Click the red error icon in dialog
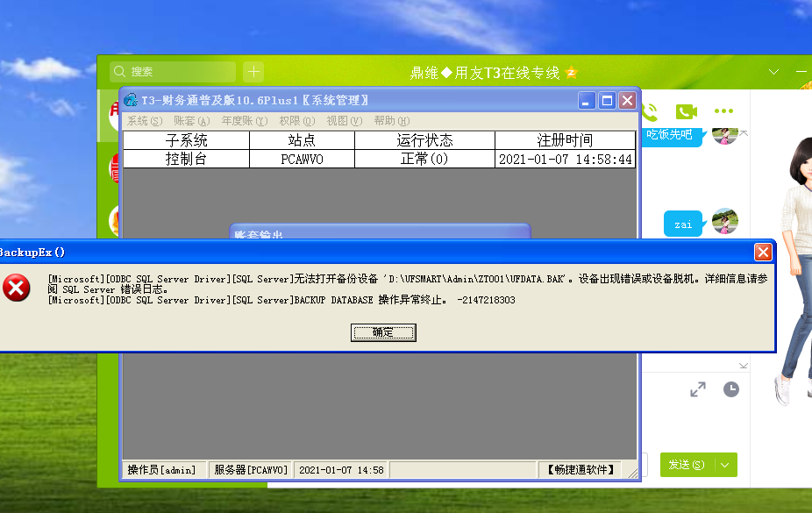 16,288
